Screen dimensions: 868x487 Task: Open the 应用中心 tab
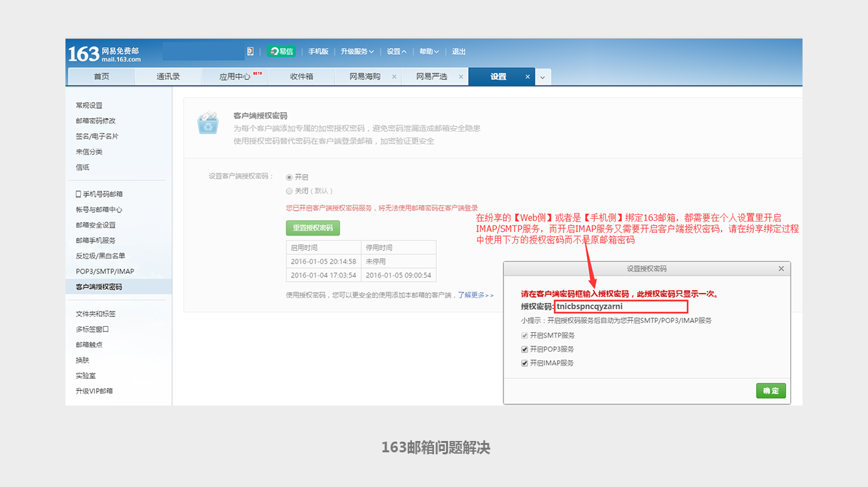click(x=235, y=77)
